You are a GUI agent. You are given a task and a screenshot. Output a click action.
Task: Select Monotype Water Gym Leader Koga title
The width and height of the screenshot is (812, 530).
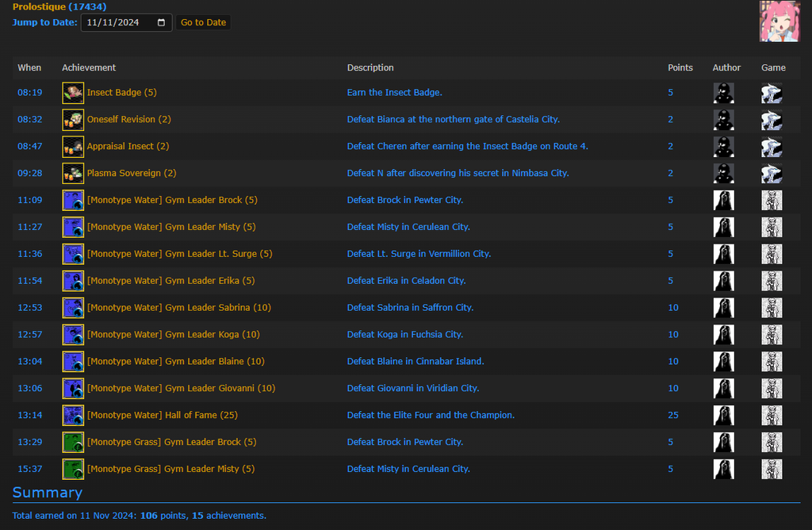173,335
